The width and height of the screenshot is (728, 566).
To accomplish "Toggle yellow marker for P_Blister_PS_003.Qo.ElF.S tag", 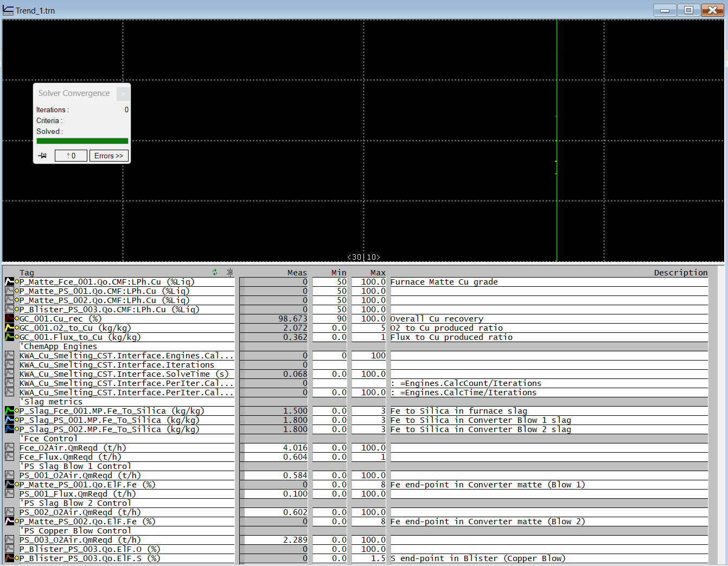I will pos(17,558).
